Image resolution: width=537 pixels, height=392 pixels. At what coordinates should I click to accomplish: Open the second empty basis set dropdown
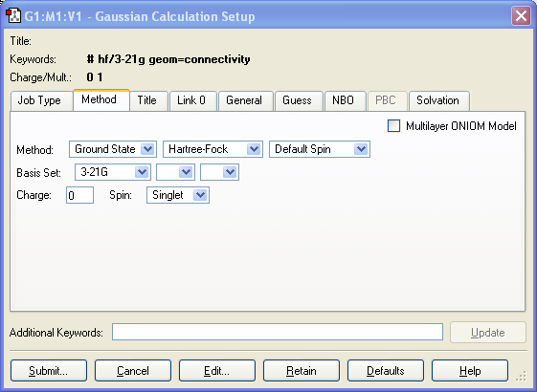coord(219,172)
